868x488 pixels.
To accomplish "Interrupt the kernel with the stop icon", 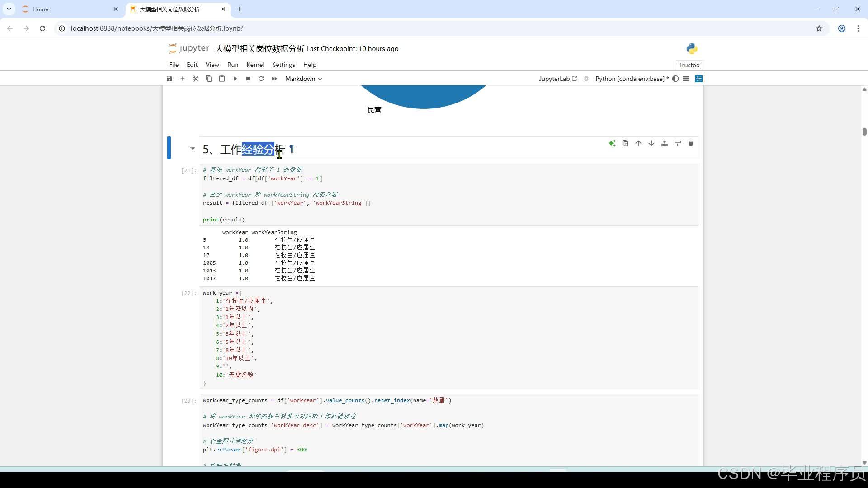I will tap(248, 79).
